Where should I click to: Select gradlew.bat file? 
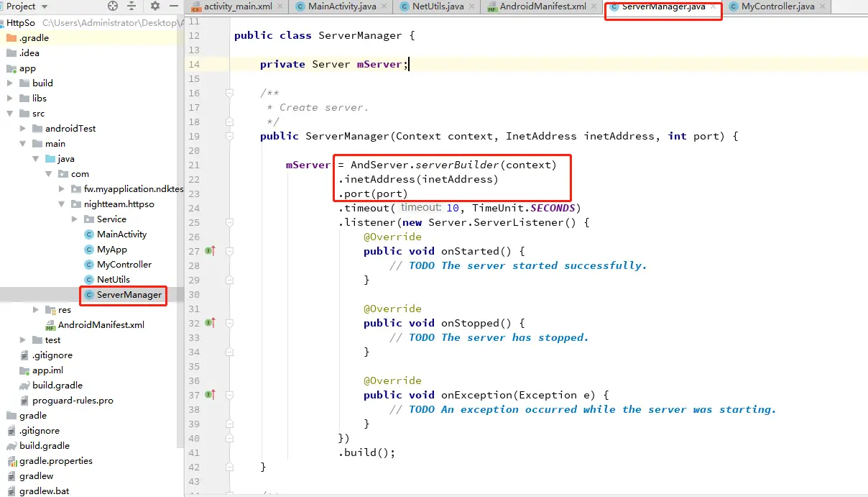pos(37,491)
